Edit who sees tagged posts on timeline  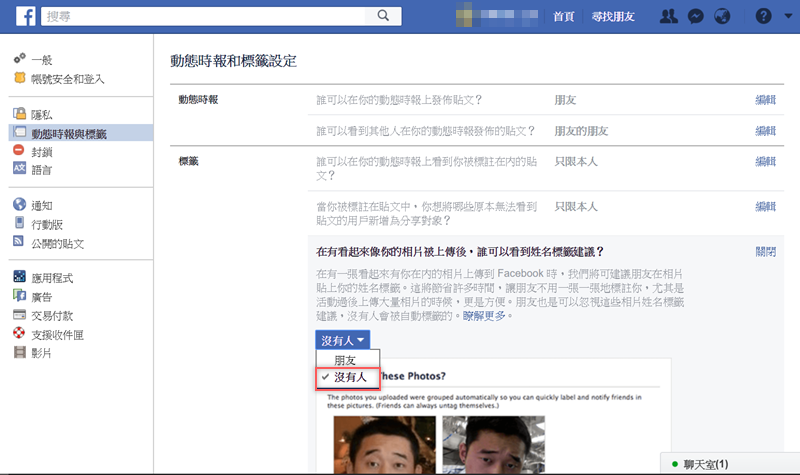tap(765, 161)
